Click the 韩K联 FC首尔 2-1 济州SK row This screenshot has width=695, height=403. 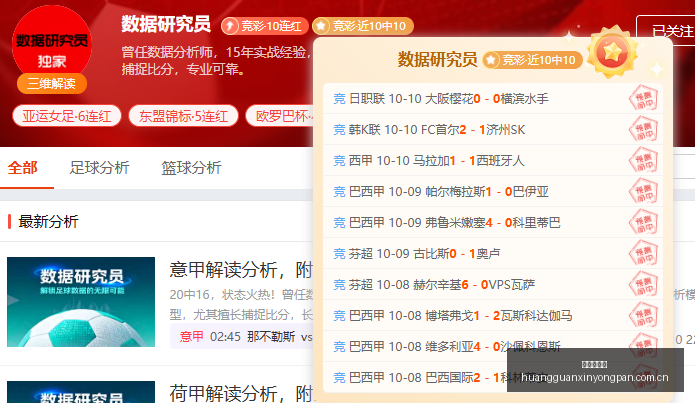492,129
